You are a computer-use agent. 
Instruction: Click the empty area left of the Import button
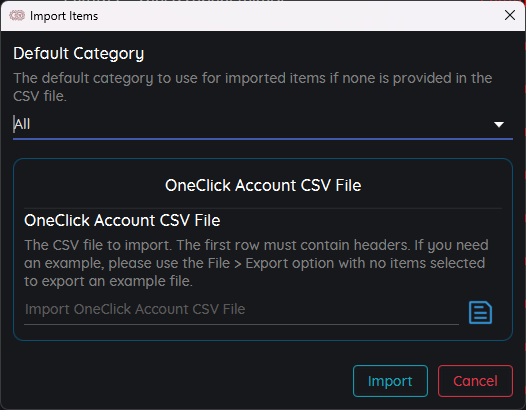(x=183, y=381)
